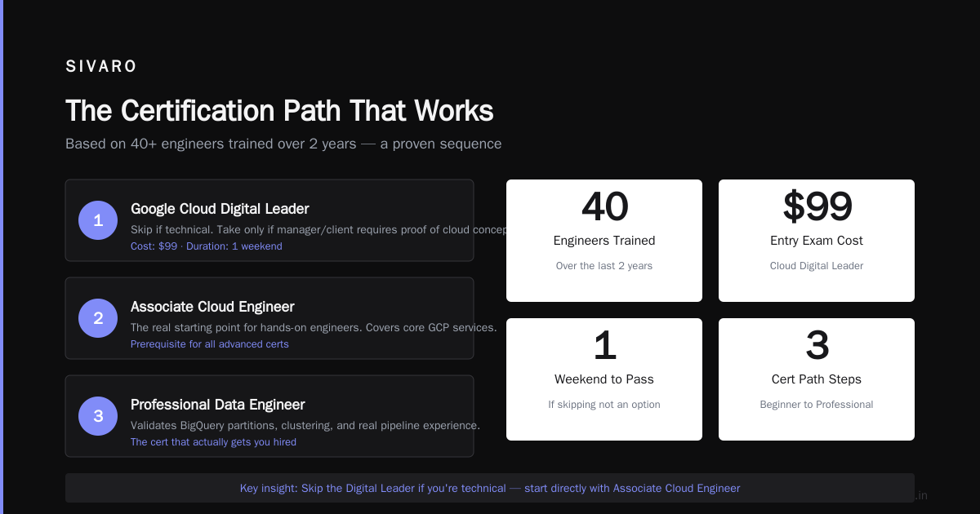The height and width of the screenshot is (514, 980).
Task: Select 'Google Cloud Digital Leader' title
Action: pyautogui.click(x=220, y=209)
